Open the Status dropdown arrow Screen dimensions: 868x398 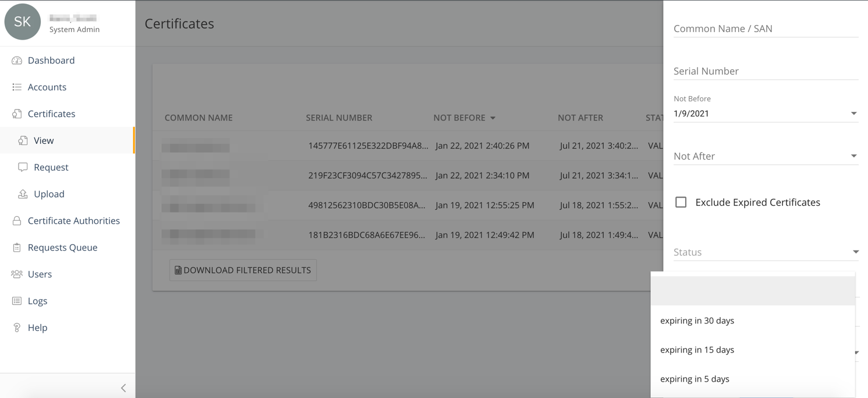coord(855,252)
